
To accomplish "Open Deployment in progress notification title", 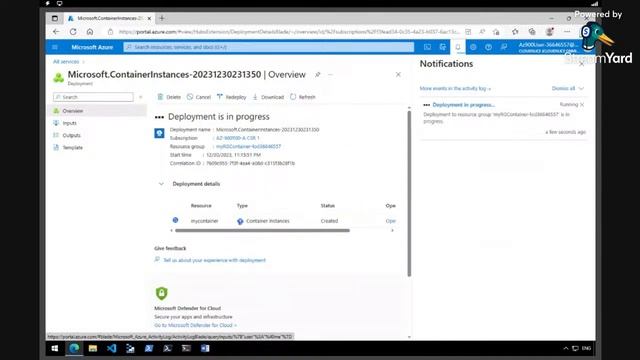I will [x=464, y=105].
